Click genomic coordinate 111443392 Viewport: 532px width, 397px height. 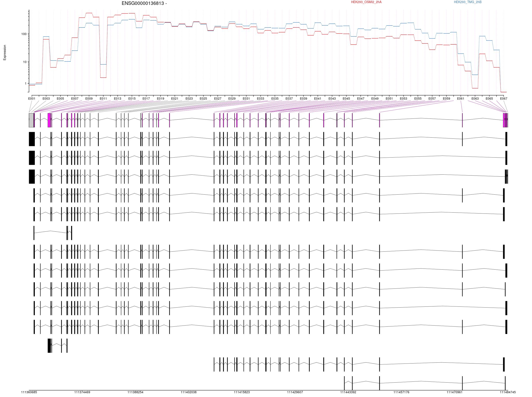(x=348, y=392)
